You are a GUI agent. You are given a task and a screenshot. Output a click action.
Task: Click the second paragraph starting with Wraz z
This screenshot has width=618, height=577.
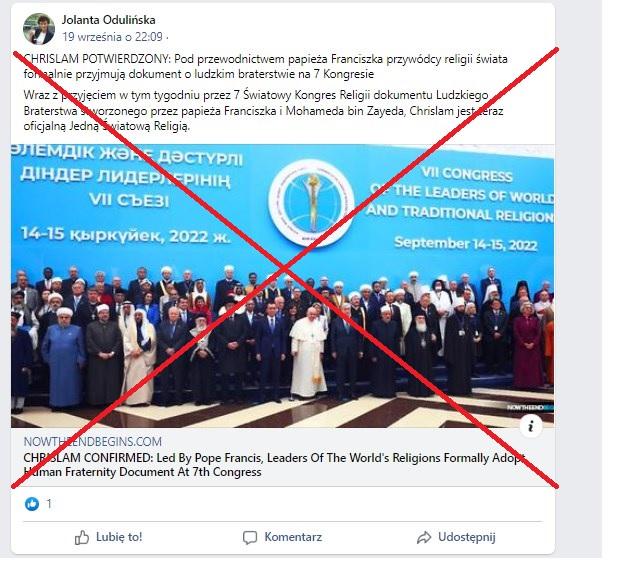(x=263, y=110)
